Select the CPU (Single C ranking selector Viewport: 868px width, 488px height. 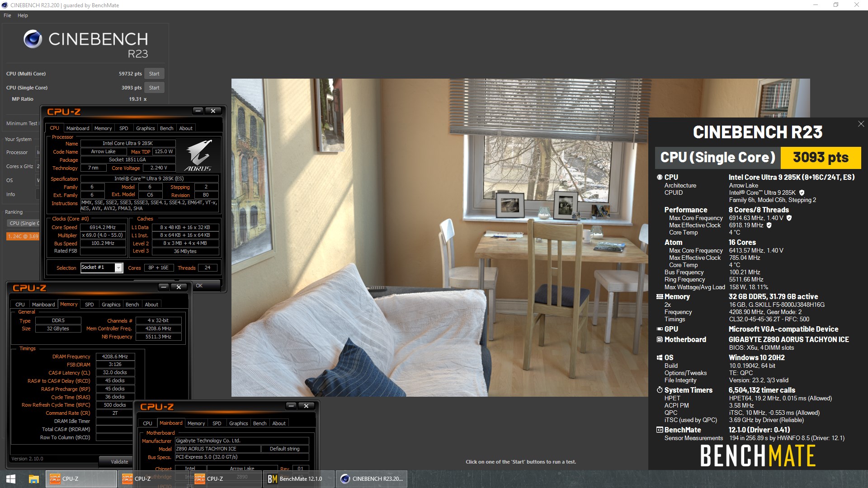(x=24, y=223)
